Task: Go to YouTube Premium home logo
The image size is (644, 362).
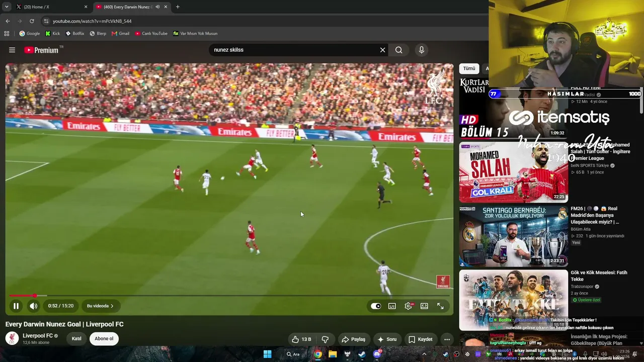Action: tap(41, 50)
